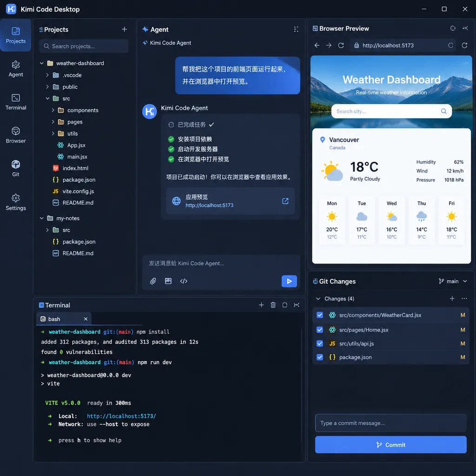Click the Browser Preview header circular icon
Screen dimensions: 476x476
click(453, 28)
